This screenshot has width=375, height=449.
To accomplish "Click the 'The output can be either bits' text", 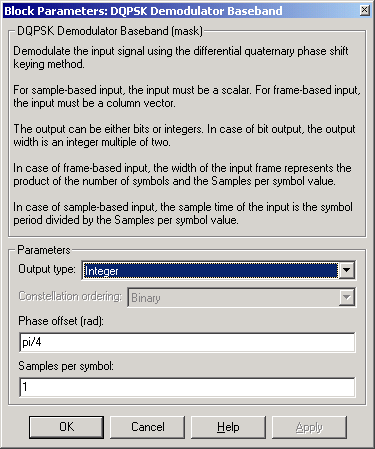I will point(184,135).
